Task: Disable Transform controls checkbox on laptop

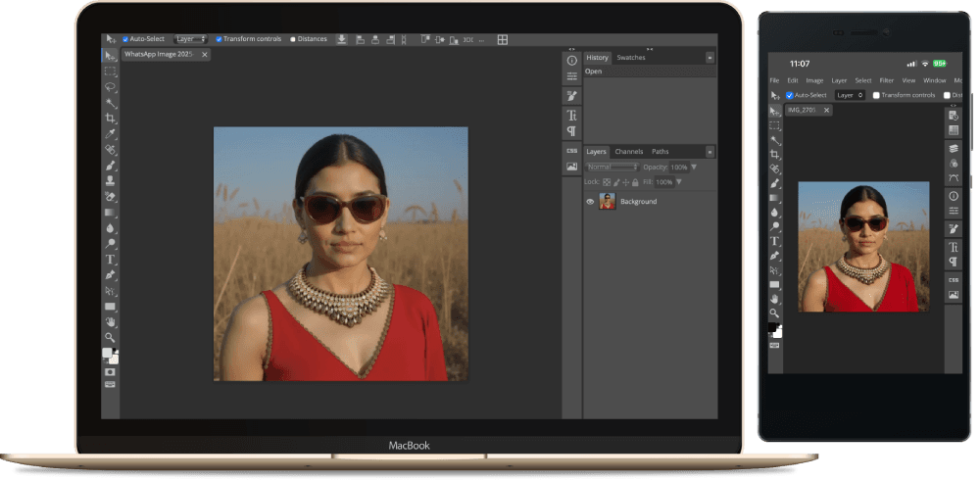Action: (x=219, y=39)
